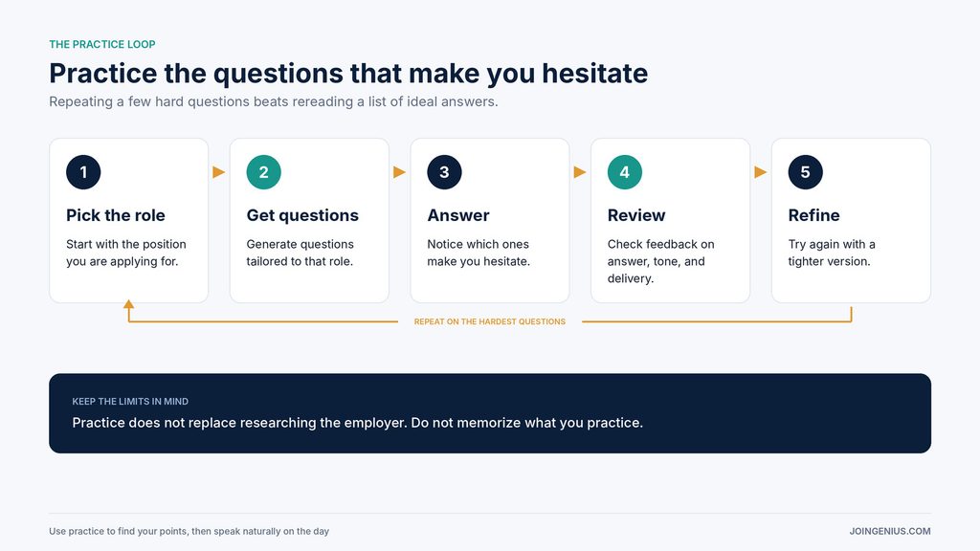Select the number 5 step circle
Viewport: 980px width, 551px height.
[x=805, y=172]
